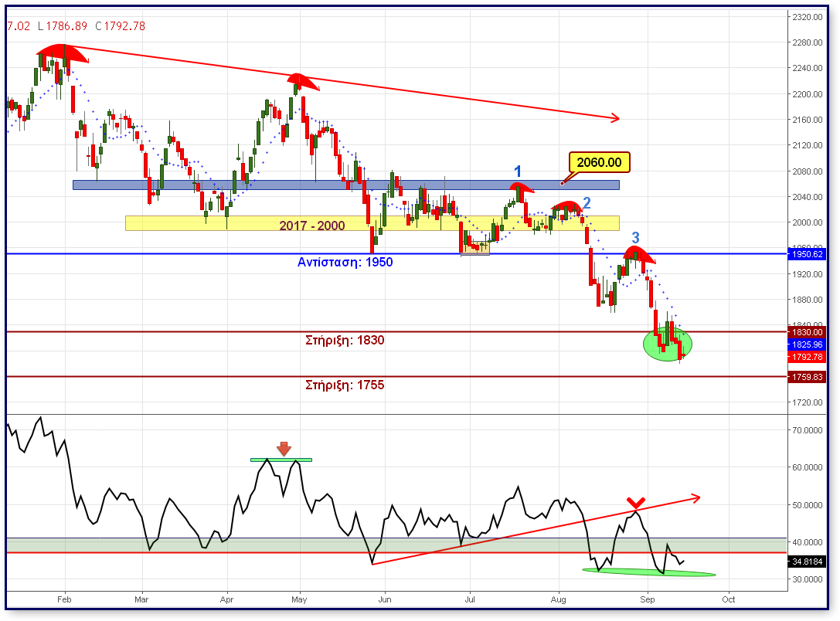
Task: Select the 'Στήριξη: 1755' support label
Action: [345, 385]
